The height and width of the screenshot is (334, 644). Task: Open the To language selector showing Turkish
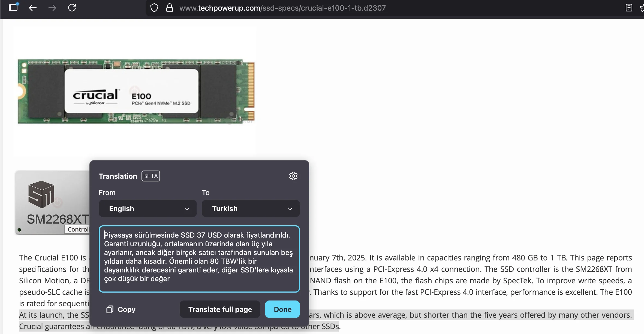click(x=250, y=208)
